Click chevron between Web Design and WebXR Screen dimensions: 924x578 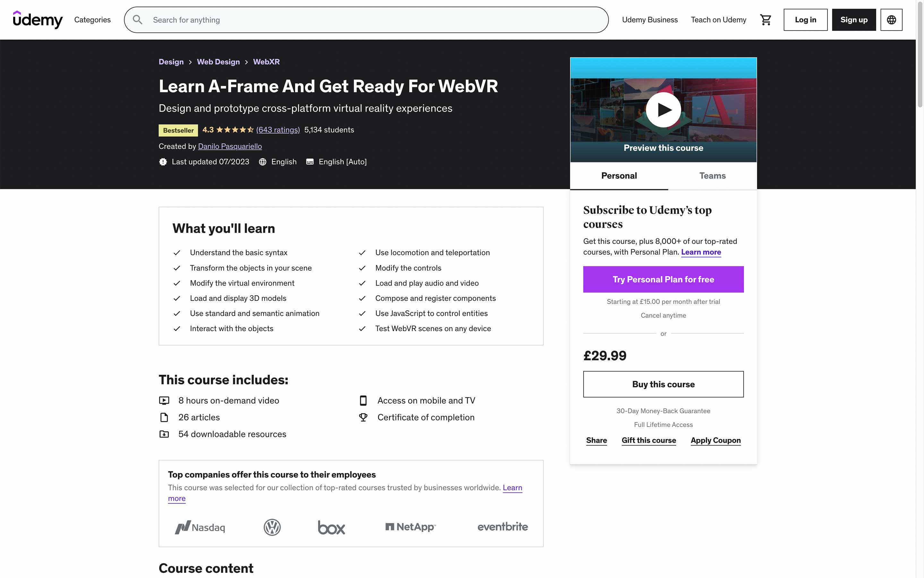point(246,62)
